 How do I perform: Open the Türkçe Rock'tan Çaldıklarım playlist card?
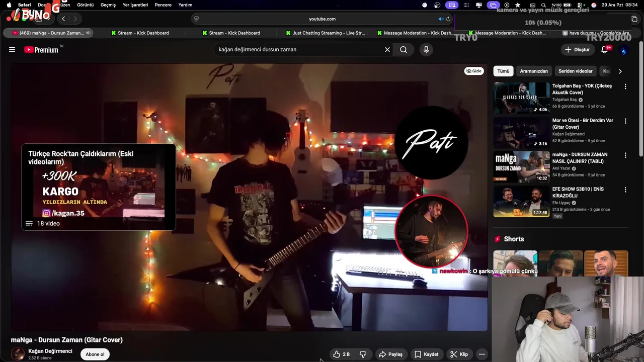coord(99,187)
